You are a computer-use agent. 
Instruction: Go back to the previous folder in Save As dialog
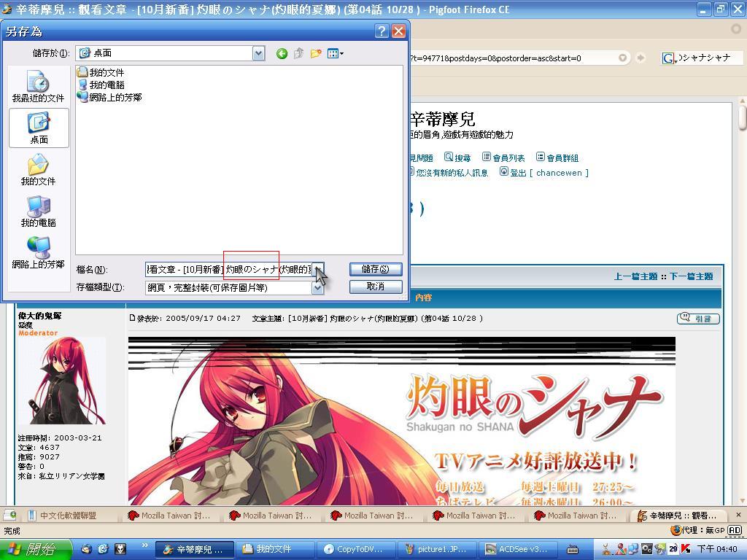pos(282,53)
